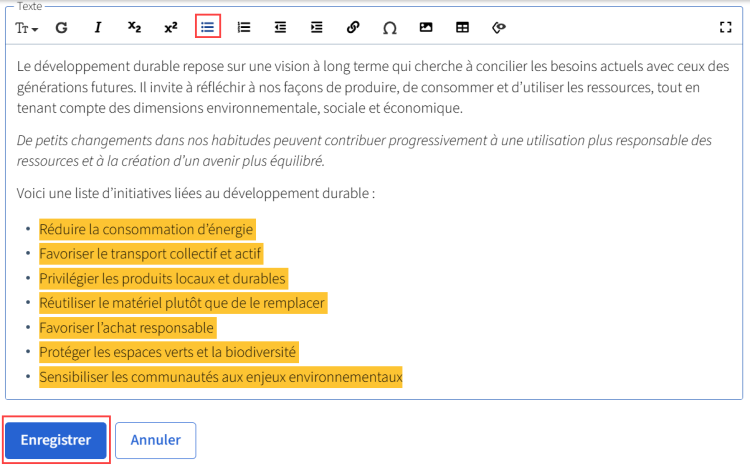Toggle the bulleted list
The image size is (750, 469).
(208, 27)
